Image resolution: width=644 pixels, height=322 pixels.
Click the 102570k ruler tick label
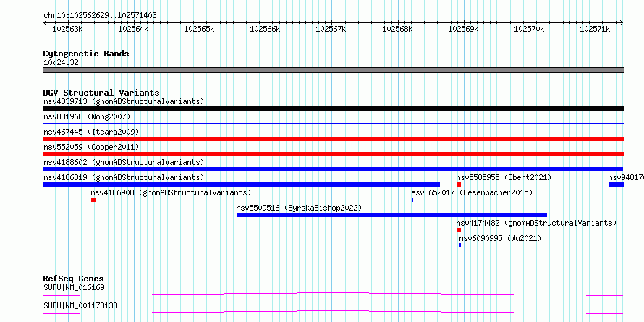click(530, 29)
